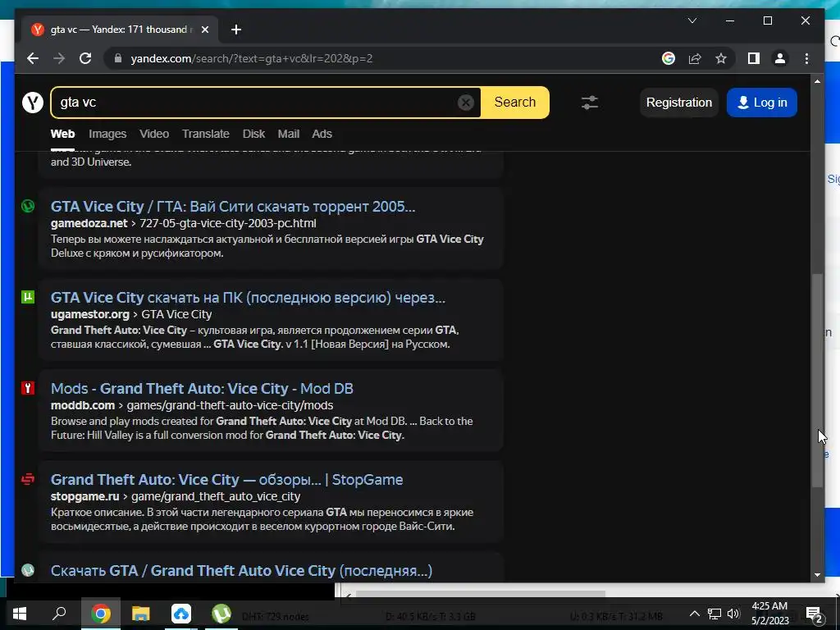Screen dimensions: 840x630
Task: Switch to Video search tab
Action: coord(154,134)
